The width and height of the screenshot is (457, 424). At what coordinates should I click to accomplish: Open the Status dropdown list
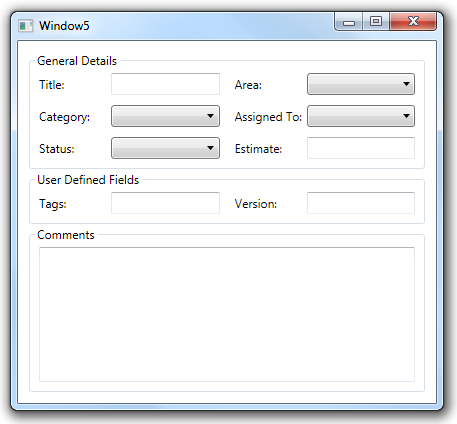(165, 148)
